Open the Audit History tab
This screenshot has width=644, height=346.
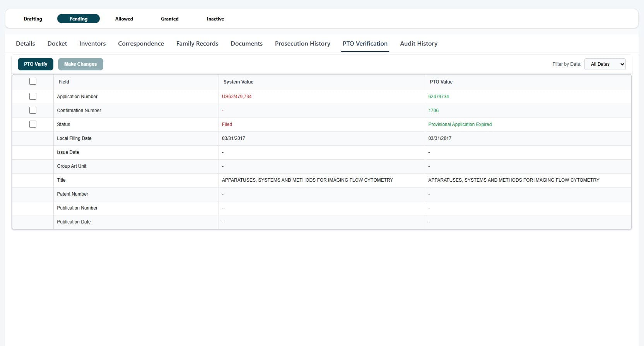(x=419, y=44)
